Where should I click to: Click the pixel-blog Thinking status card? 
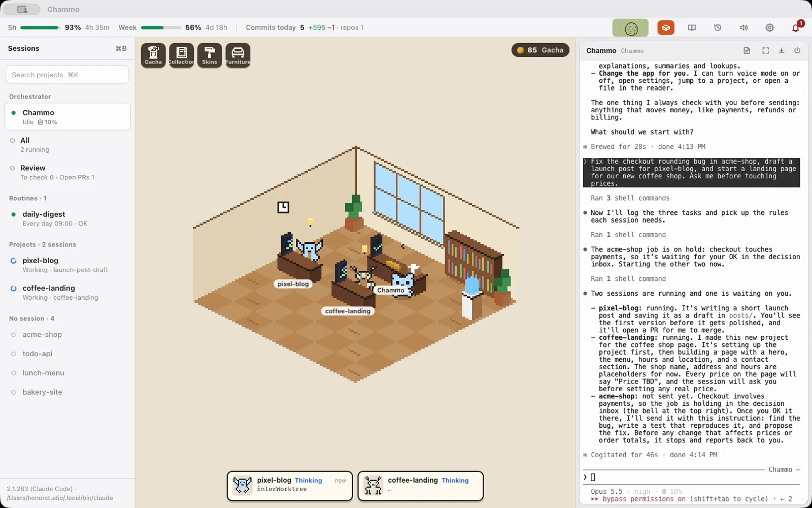[290, 486]
